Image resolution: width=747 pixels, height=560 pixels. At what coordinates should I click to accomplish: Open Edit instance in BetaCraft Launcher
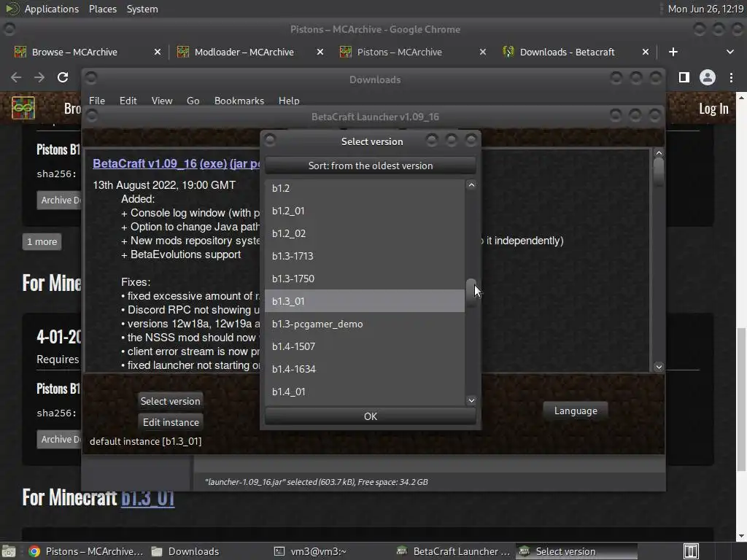171,422
